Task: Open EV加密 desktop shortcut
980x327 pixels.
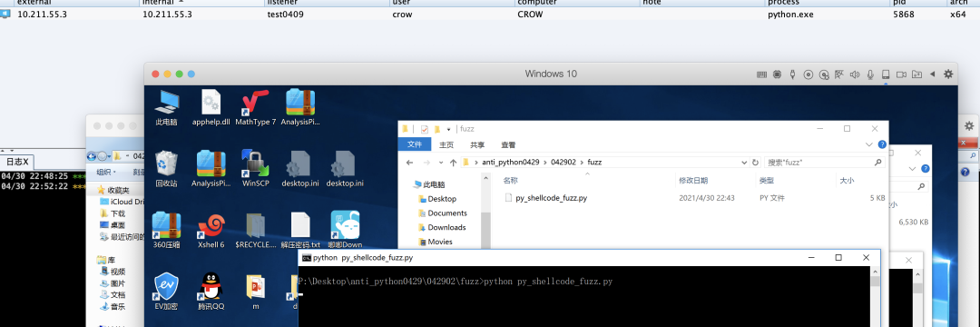Action: 166,291
